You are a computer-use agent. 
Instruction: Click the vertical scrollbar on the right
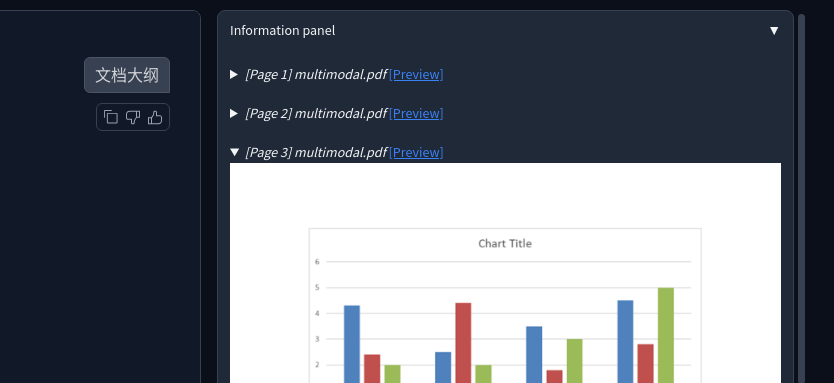coord(802,198)
